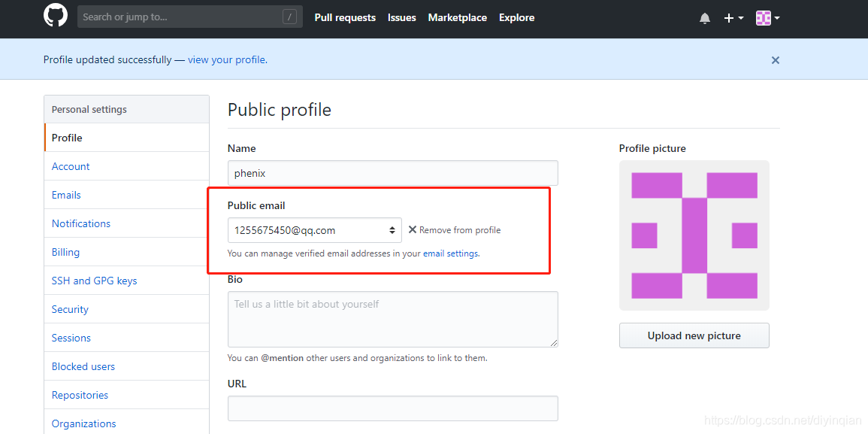Click the 'Public profile' heading text

pyautogui.click(x=279, y=110)
